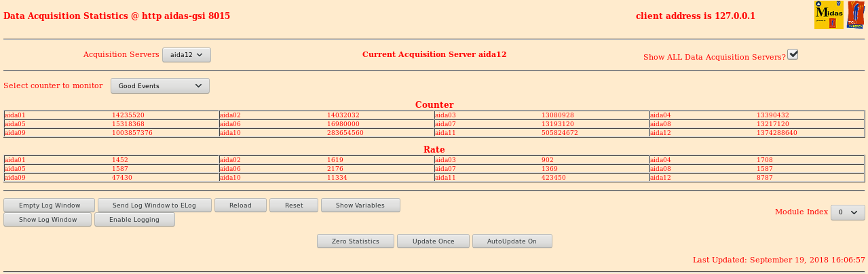Click the aida11 rate value 423450
The image size is (868, 274).
pos(553,178)
